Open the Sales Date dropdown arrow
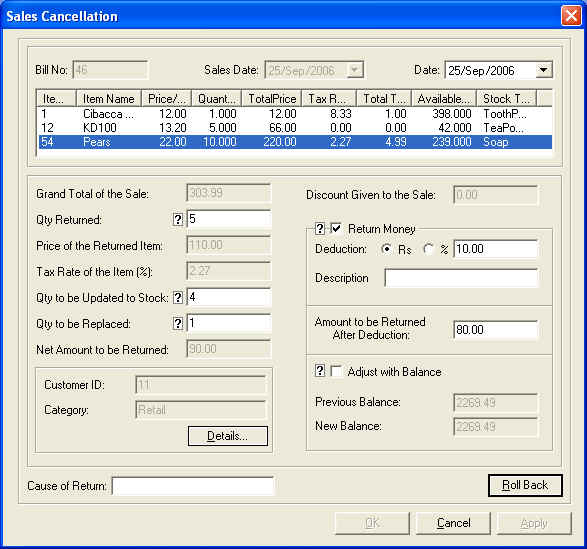This screenshot has width=587, height=549. pyautogui.click(x=355, y=70)
